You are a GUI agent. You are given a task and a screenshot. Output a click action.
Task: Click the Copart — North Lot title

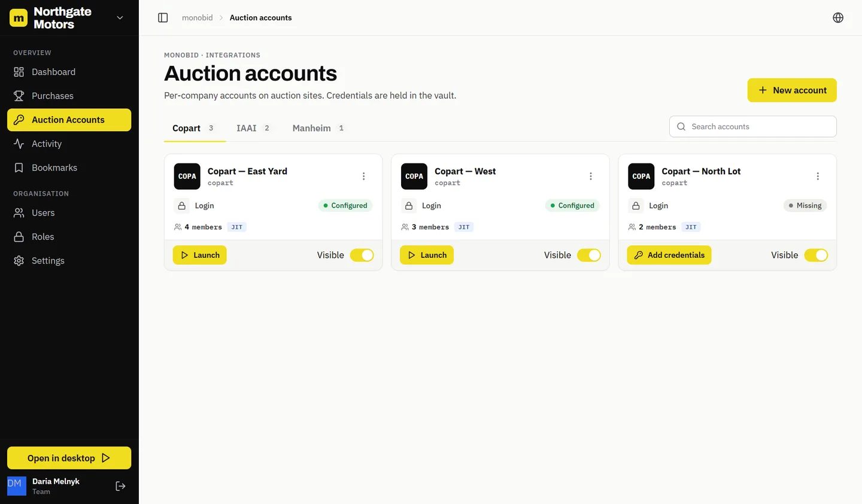coord(701,171)
